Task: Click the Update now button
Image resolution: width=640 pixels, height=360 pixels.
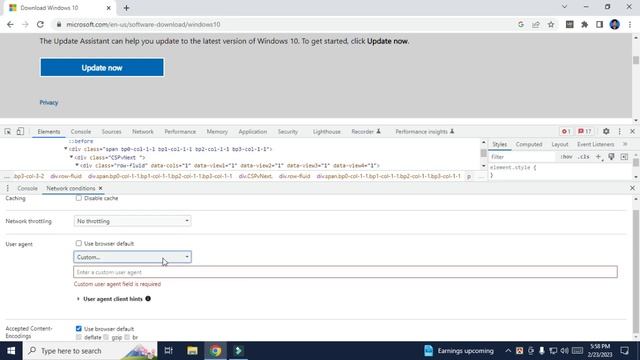Action: tap(102, 68)
